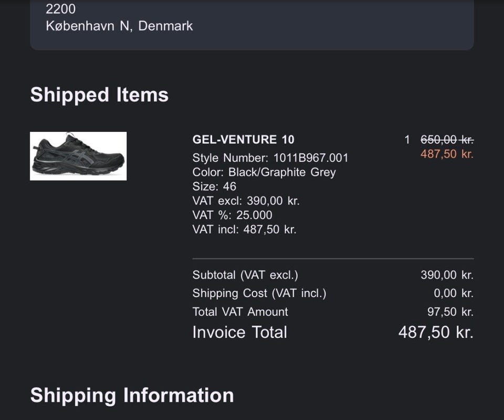Click the København N, Denmark address line

click(119, 26)
